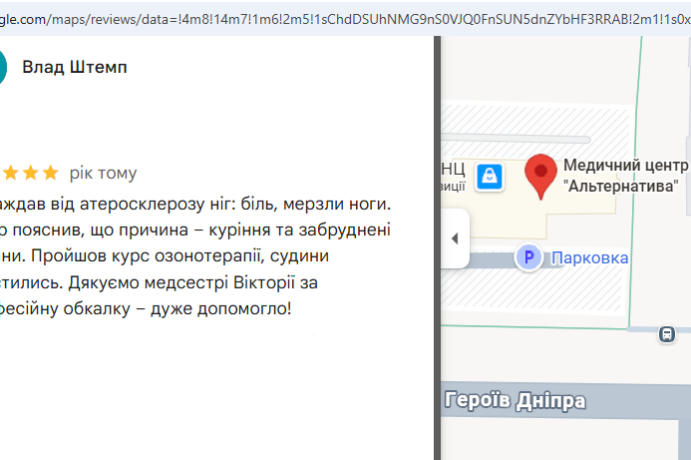The image size is (691, 460).
Task: Click the middle visible gold star
Action: click(30, 173)
